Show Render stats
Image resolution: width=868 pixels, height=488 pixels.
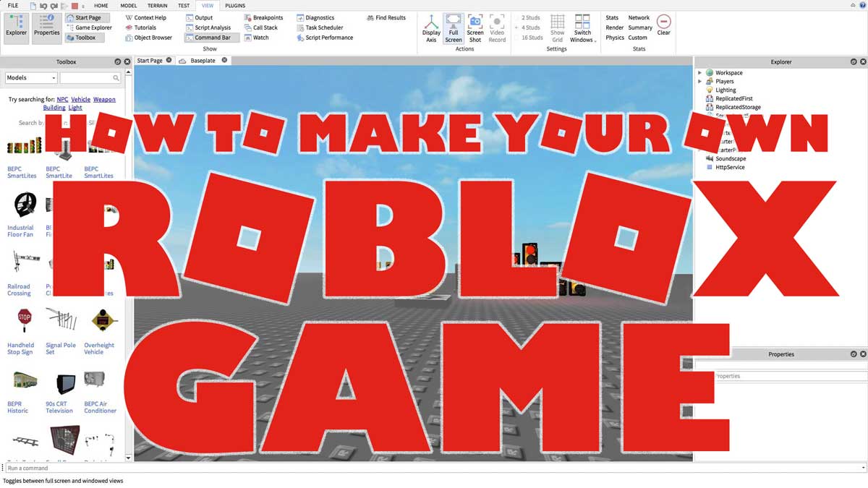(x=614, y=27)
